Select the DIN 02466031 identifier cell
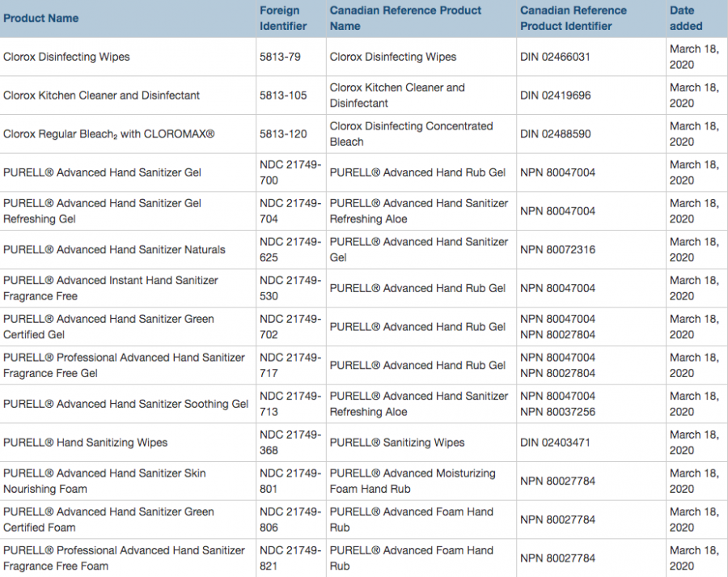The width and height of the screenshot is (728, 577). click(555, 57)
